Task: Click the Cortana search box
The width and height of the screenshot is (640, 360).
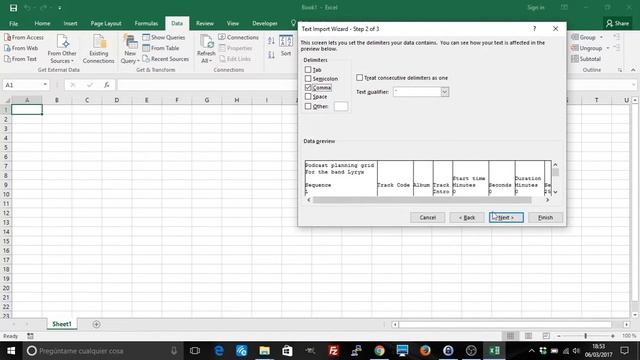Action: pos(102,351)
